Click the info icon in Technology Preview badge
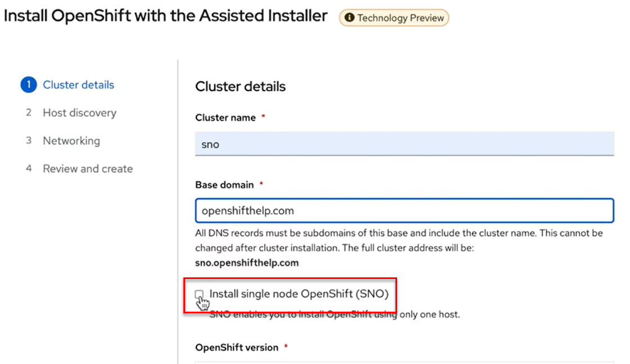The image size is (630, 364). (x=349, y=17)
